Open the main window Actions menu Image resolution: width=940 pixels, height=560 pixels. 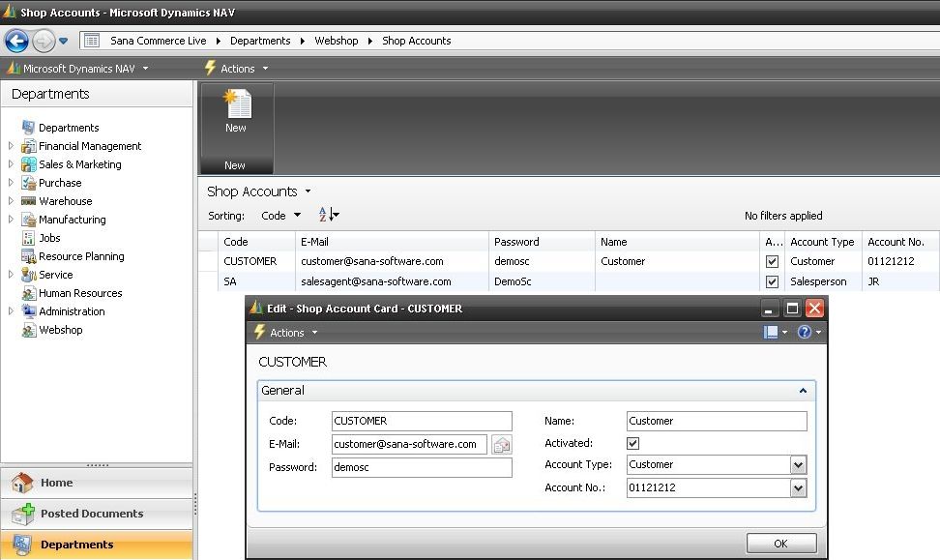(x=237, y=69)
